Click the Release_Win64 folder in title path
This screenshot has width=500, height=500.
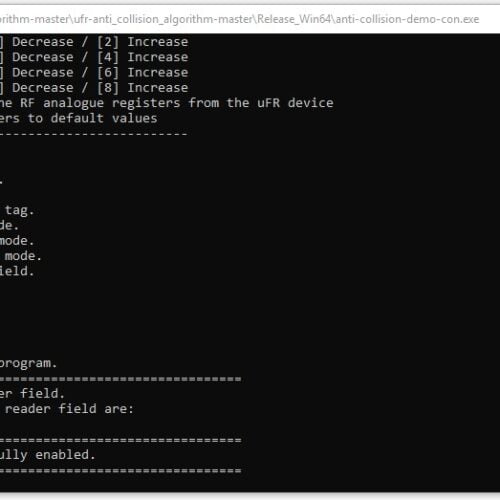294,19
